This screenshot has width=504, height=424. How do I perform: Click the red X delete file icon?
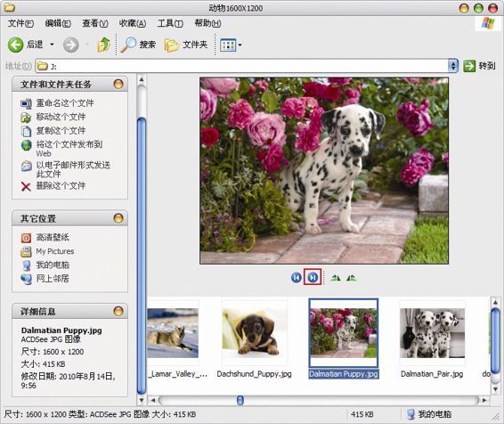(x=26, y=186)
